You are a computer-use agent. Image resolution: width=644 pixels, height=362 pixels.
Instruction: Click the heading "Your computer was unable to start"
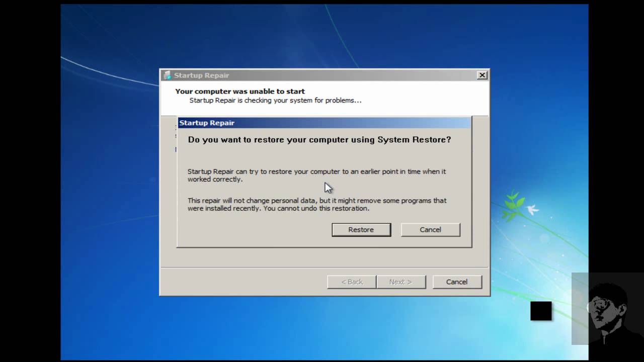click(240, 92)
